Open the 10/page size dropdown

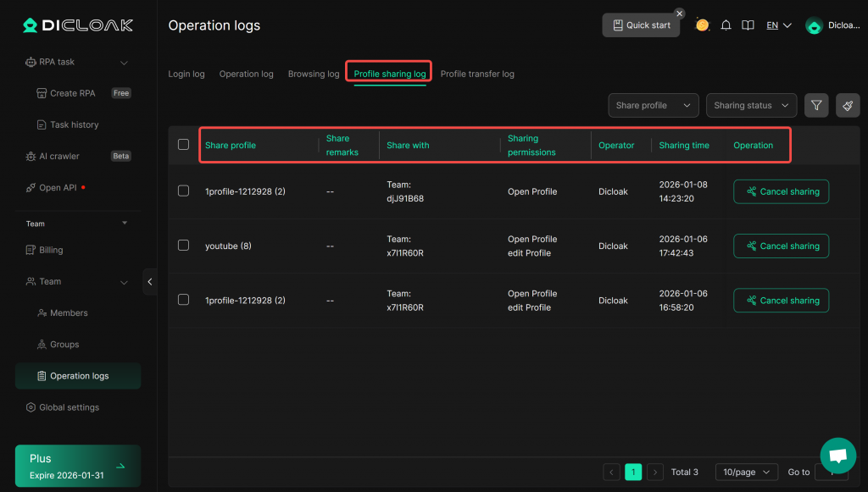(x=746, y=472)
